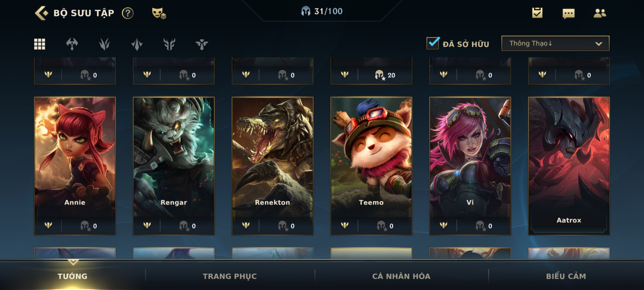Open the friends list icon
This screenshot has width=644, height=290.
point(600,13)
